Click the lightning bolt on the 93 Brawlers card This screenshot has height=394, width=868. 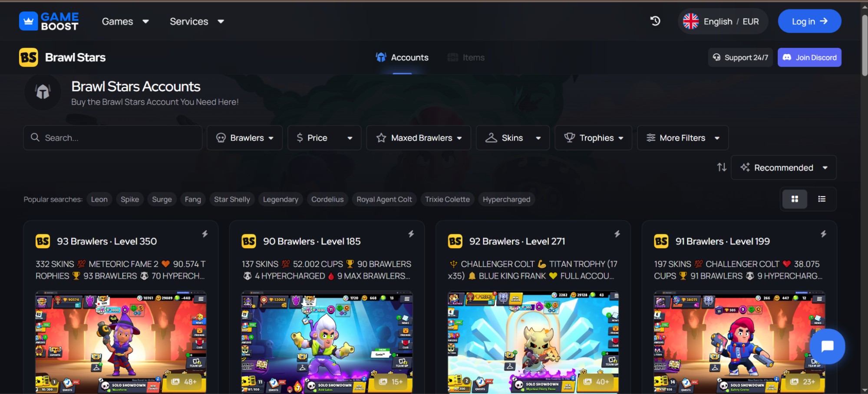pyautogui.click(x=205, y=234)
